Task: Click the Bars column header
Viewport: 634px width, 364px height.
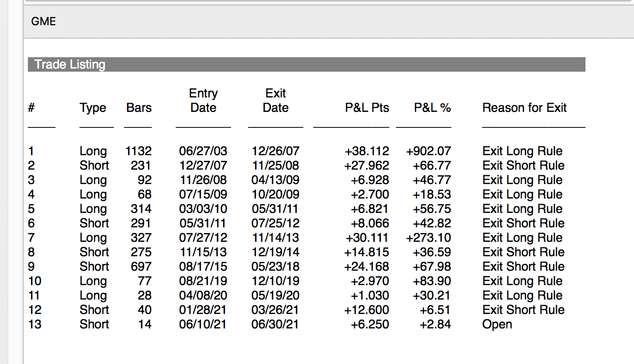Action: 139,108
